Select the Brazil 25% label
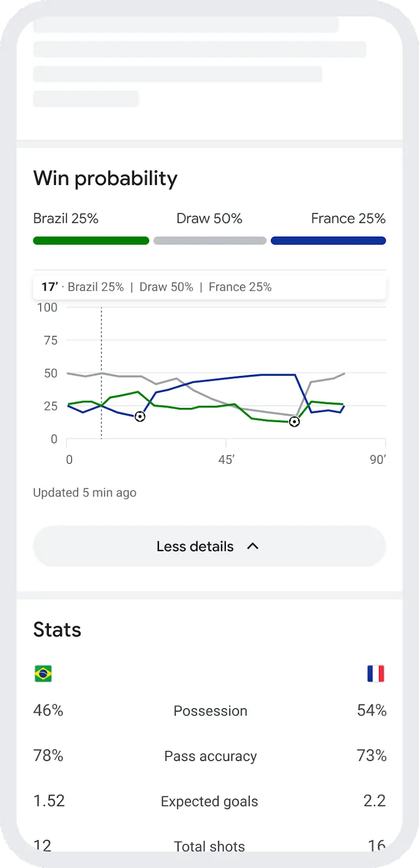This screenshot has height=868, width=419. tap(66, 219)
